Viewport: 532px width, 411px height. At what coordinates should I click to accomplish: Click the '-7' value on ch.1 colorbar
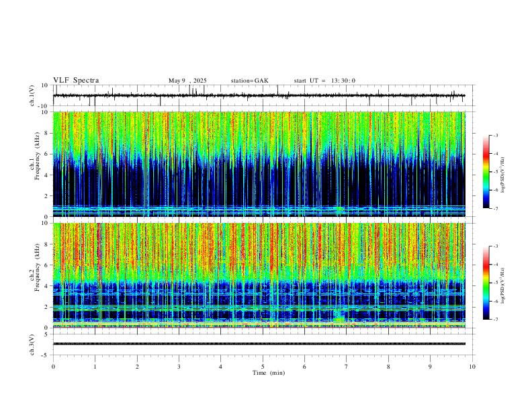tap(495, 208)
